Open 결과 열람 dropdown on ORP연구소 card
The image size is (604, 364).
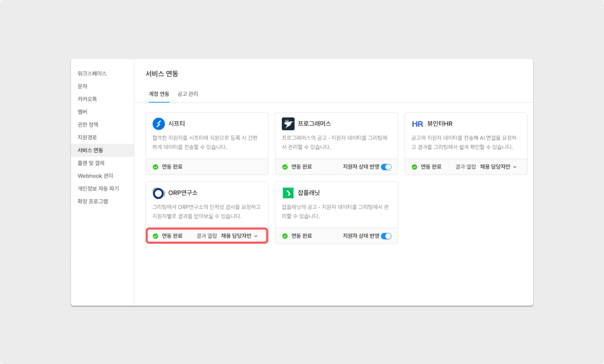click(x=239, y=236)
